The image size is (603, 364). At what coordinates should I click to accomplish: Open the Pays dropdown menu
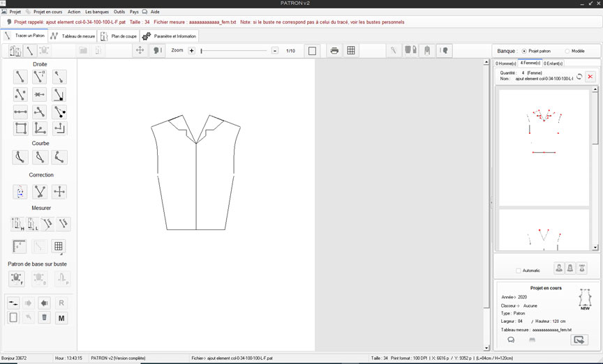[134, 12]
